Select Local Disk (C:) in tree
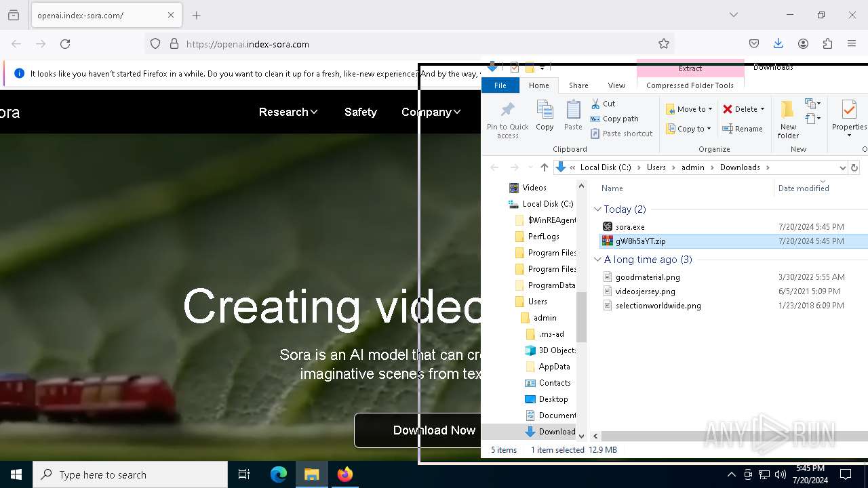Image resolution: width=868 pixels, height=488 pixels. coord(547,204)
